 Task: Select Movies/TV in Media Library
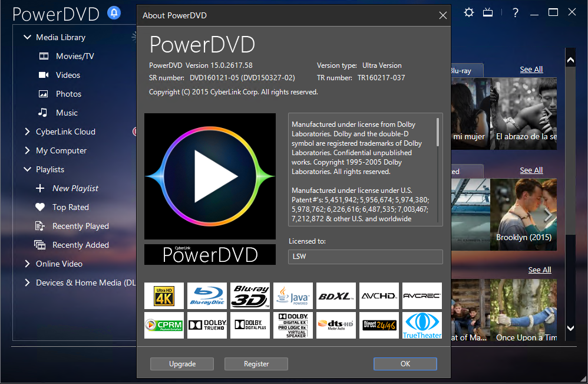click(75, 56)
